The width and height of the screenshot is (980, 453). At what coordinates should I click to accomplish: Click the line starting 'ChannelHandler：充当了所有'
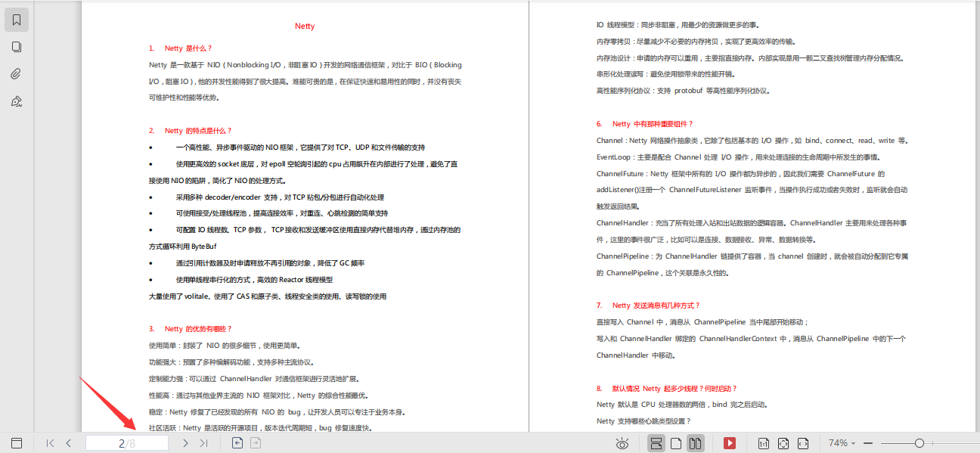(x=752, y=223)
